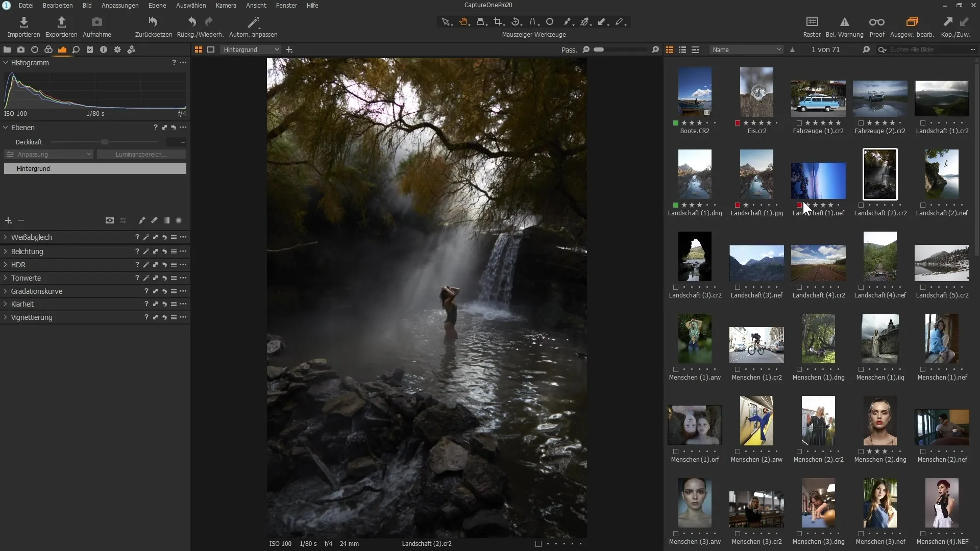Open the Kamera menu
This screenshot has width=980, height=551.
point(226,5)
